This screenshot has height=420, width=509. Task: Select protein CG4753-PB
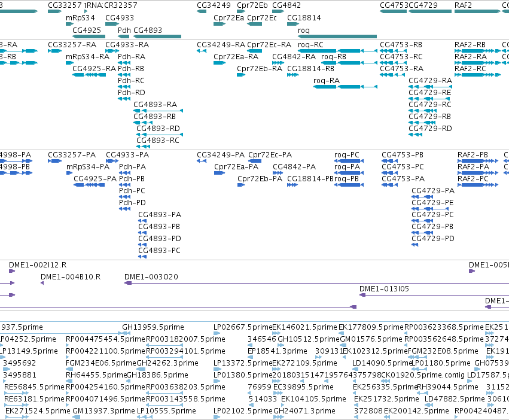[403, 154]
